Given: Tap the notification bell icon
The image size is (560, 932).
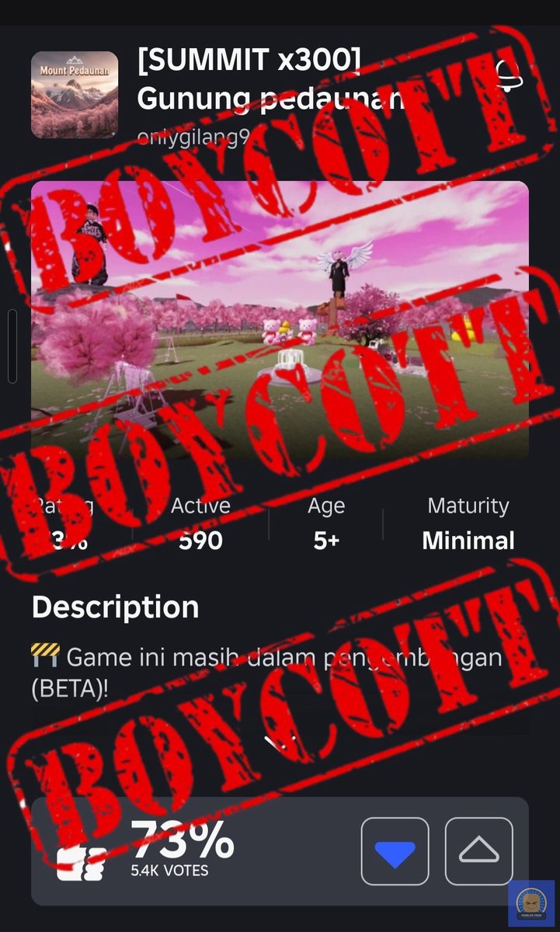Looking at the screenshot, I should [x=509, y=75].
